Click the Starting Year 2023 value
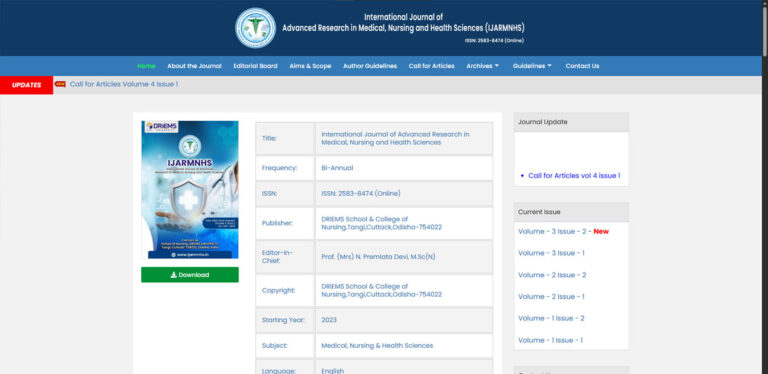Image resolution: width=768 pixels, height=374 pixels. point(329,320)
